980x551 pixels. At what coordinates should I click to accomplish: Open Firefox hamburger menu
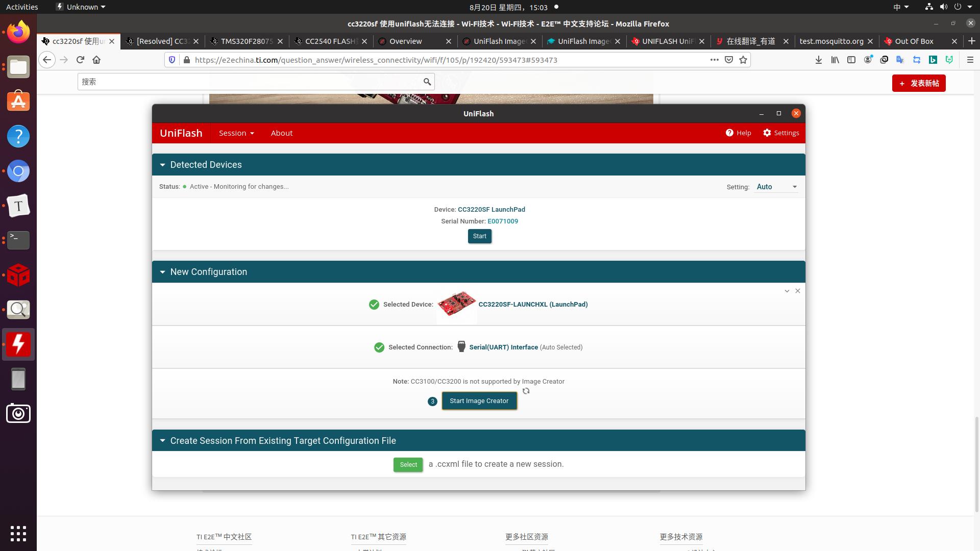[970, 60]
